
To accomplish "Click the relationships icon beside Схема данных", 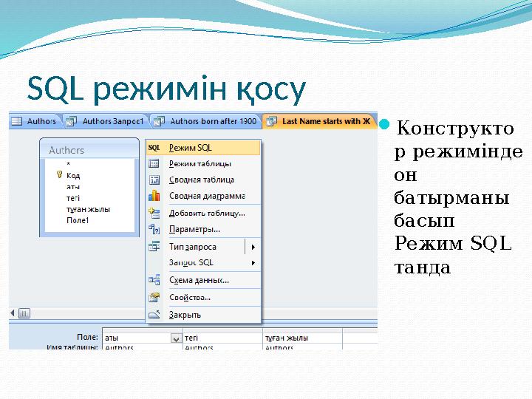I will (x=154, y=280).
